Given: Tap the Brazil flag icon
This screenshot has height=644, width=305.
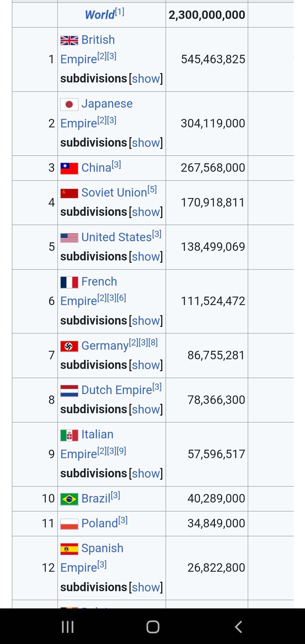Looking at the screenshot, I should [x=69, y=499].
